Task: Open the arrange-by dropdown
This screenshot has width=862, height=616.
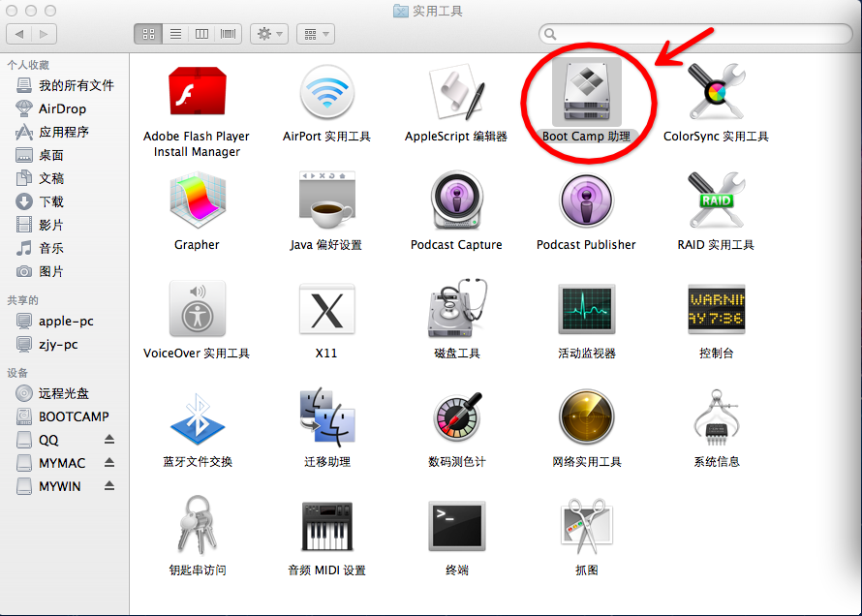Action: 316,34
